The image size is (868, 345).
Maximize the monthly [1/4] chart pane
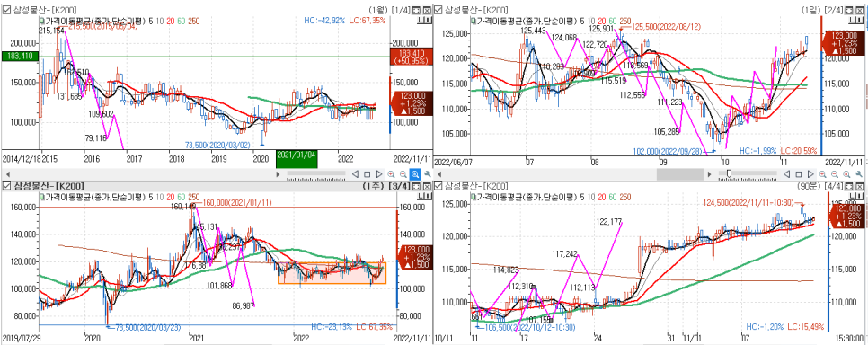[416, 10]
